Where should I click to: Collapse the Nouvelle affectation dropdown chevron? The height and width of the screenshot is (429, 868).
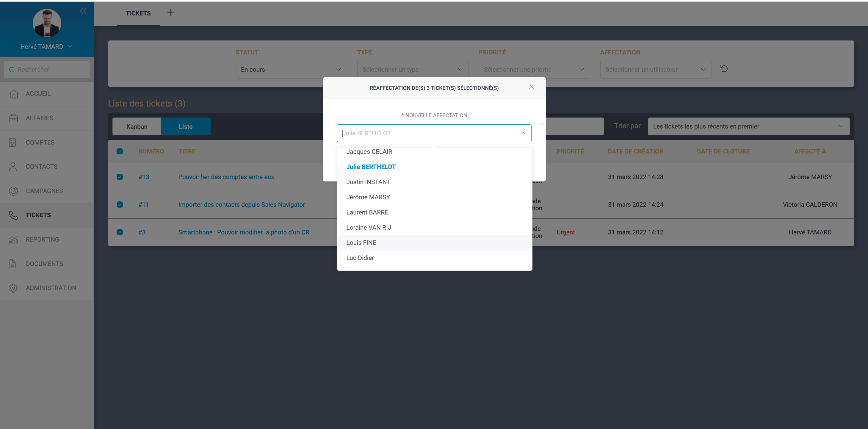click(x=523, y=134)
